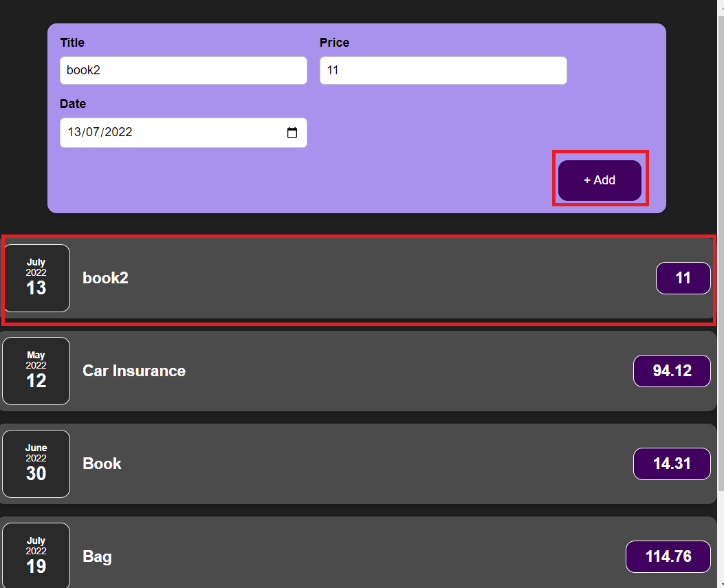The height and width of the screenshot is (588, 724).
Task: Click the 94.12 price badge
Action: click(672, 371)
